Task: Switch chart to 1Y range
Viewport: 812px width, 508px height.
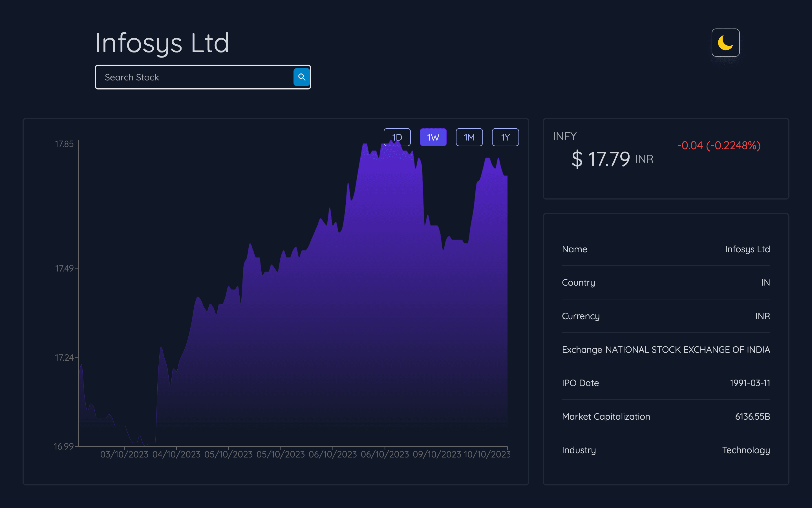Action: pyautogui.click(x=505, y=137)
